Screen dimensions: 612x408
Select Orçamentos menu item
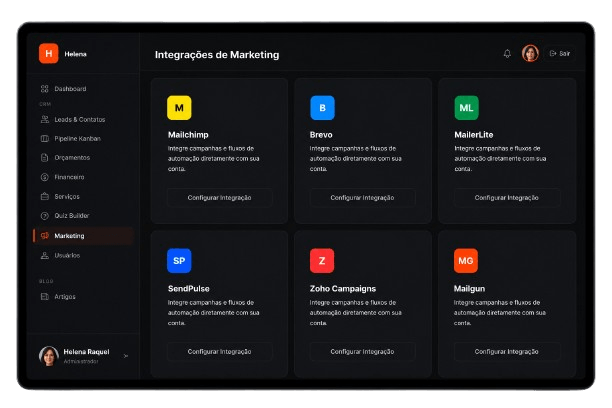coord(84,158)
